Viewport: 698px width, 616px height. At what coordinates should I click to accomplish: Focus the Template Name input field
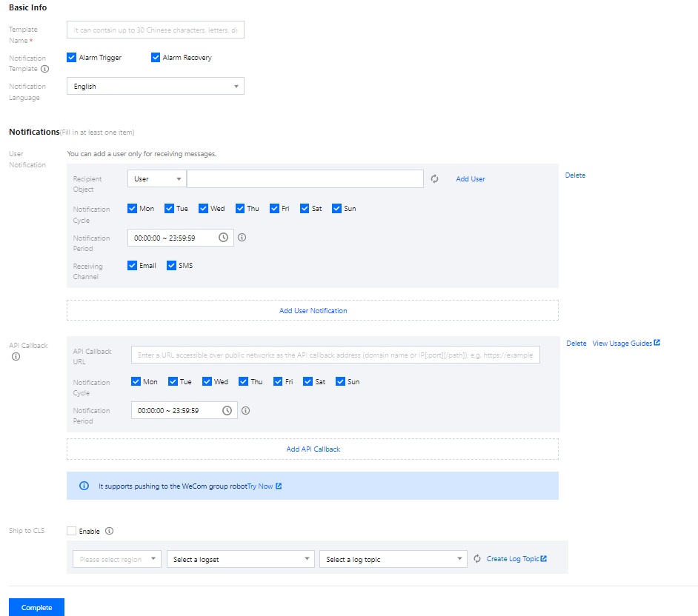click(155, 30)
